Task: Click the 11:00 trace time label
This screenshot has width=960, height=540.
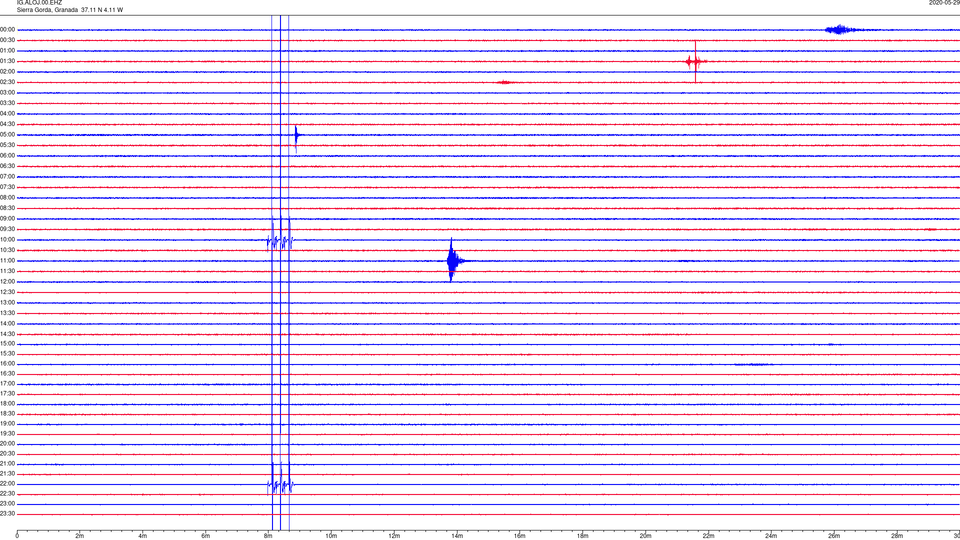Action: coord(8,261)
